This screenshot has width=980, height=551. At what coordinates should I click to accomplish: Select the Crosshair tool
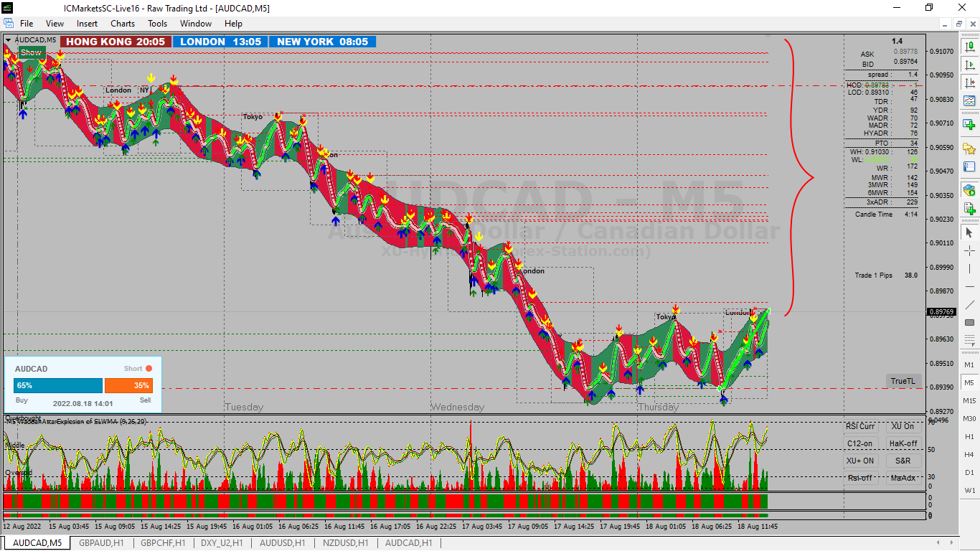click(969, 250)
